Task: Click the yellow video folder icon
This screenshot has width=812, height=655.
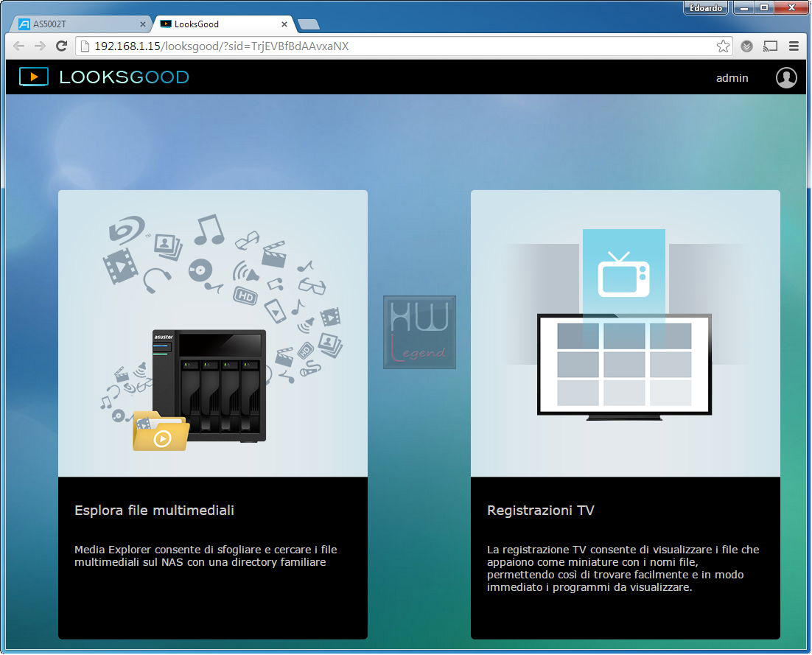Action: coord(161,431)
